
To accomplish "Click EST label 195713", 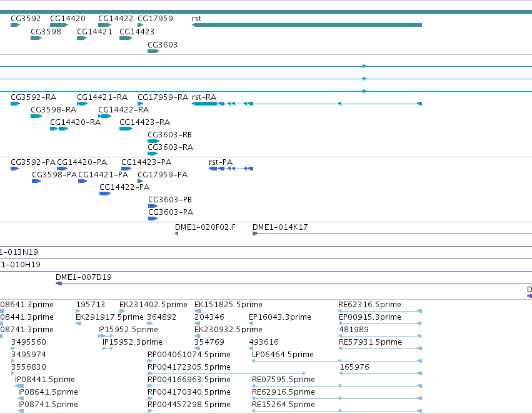I will point(91,305).
